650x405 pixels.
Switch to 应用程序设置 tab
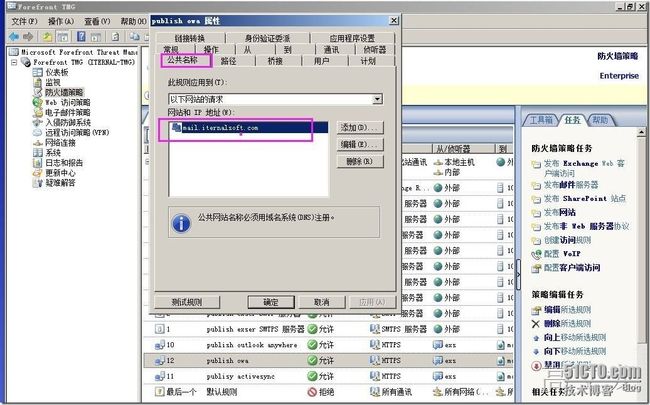[x=352, y=38]
